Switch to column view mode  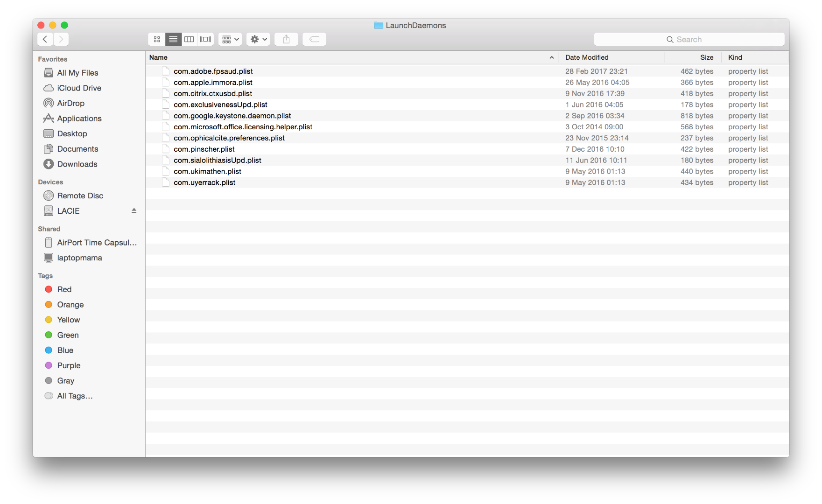[x=189, y=39]
